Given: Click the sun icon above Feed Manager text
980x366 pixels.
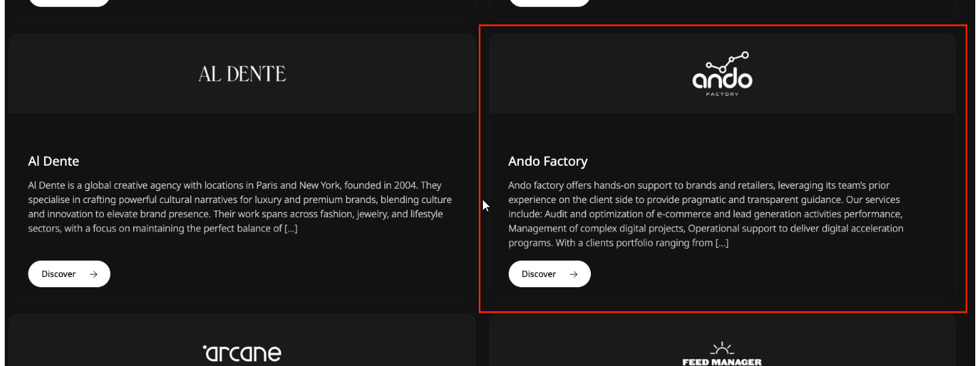Looking at the screenshot, I should tap(722, 349).
